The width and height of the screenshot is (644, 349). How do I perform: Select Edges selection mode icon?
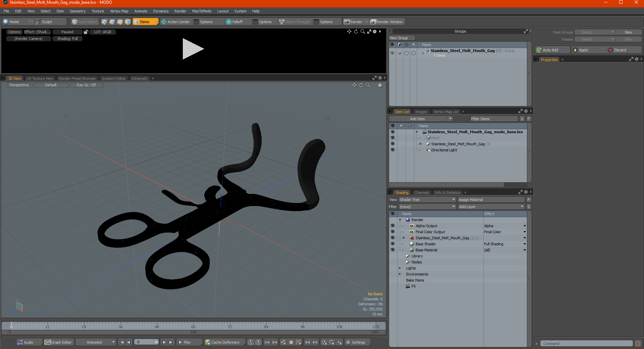tap(112, 22)
